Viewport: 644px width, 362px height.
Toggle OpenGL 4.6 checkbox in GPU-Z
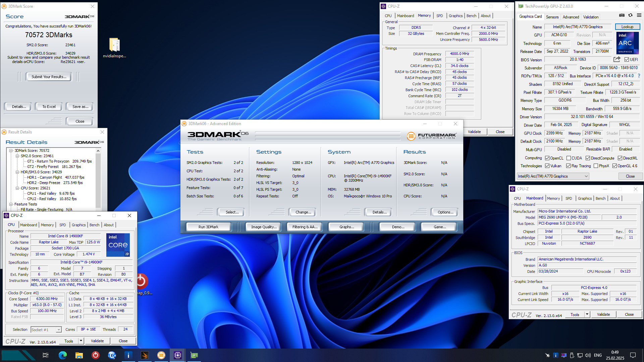click(x=614, y=166)
